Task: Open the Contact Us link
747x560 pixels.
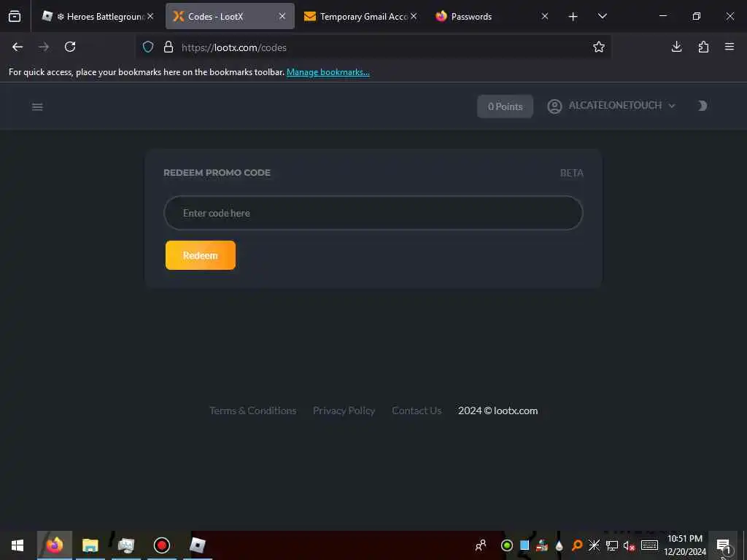Action: click(417, 411)
